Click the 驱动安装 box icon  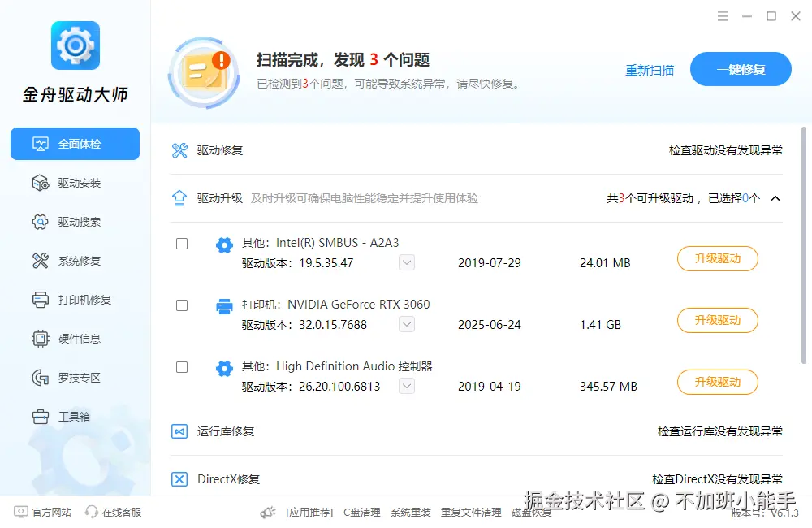click(41, 183)
